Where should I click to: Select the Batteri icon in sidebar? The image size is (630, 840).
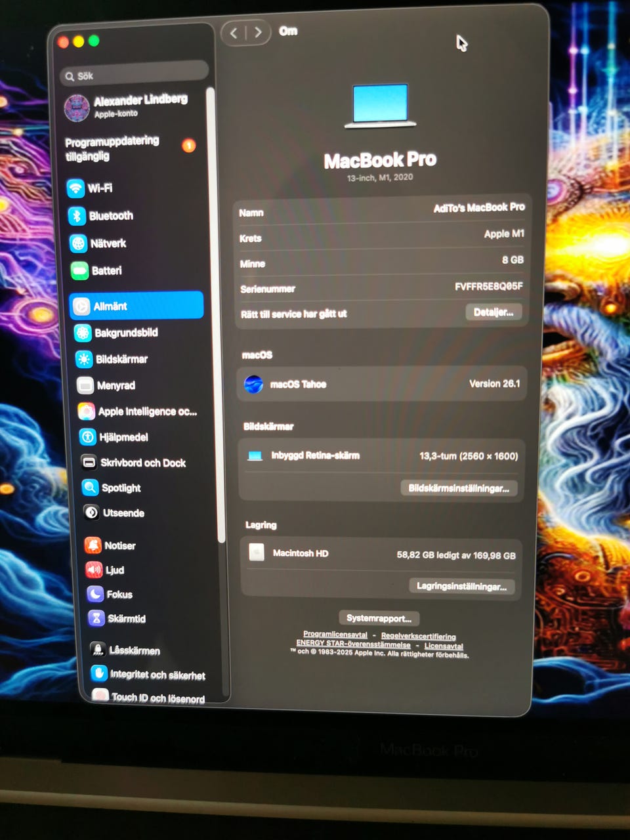point(80,270)
